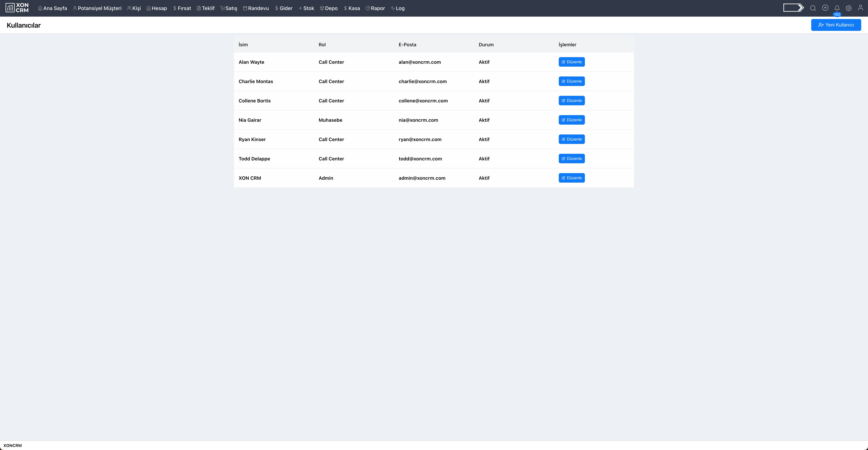
Task: Click Call Center role for Alan Wayte
Action: point(331,62)
